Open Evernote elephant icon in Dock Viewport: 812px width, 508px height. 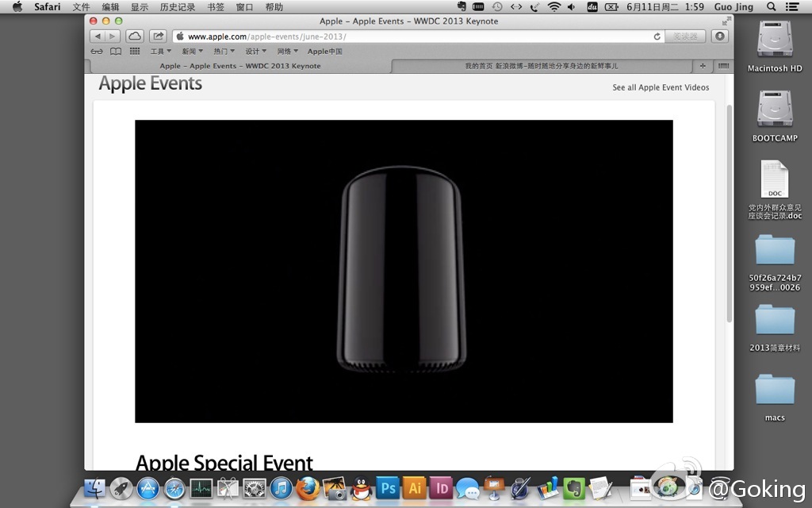coord(574,488)
